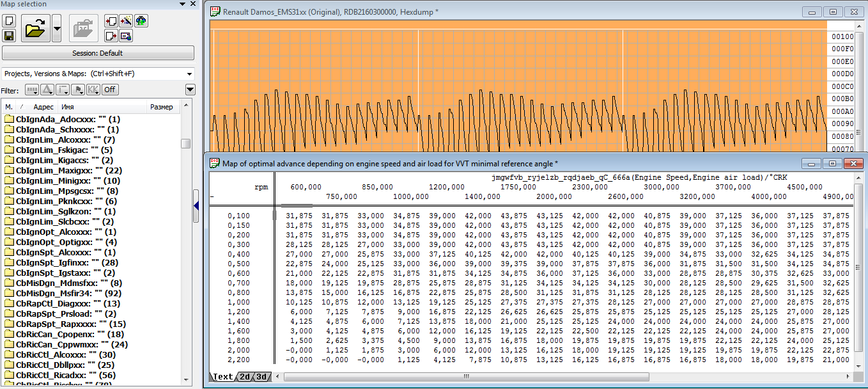Image resolution: width=868 pixels, height=389 pixels.
Task: Open the import wizard wand icon
Action: point(126,21)
